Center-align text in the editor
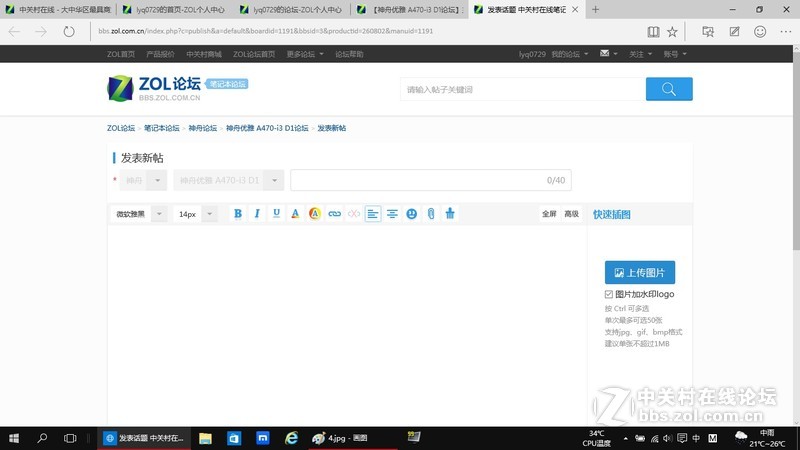The height and width of the screenshot is (450, 800). pyautogui.click(x=392, y=214)
